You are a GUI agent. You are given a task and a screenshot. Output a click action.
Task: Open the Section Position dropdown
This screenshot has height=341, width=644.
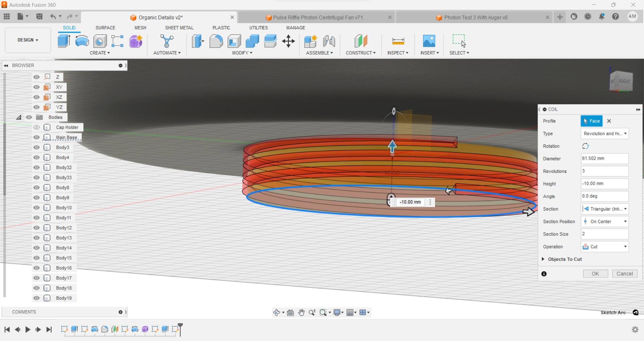pyautogui.click(x=605, y=221)
